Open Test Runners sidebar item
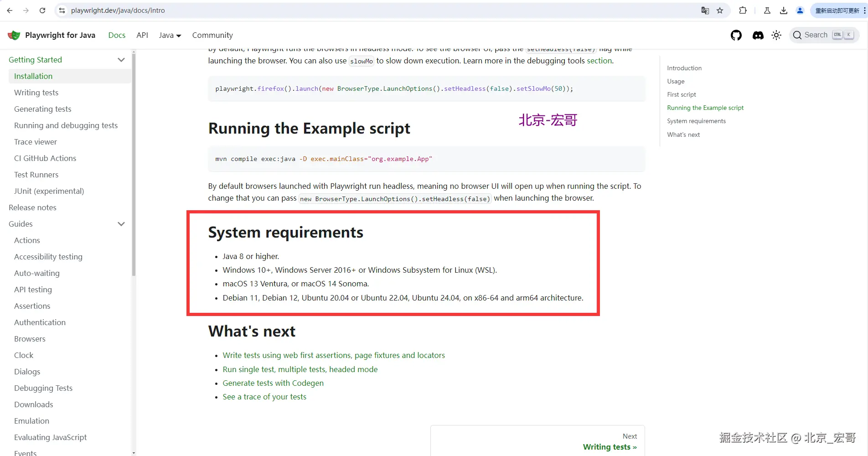Viewport: 868px width, 456px height. coord(36,175)
